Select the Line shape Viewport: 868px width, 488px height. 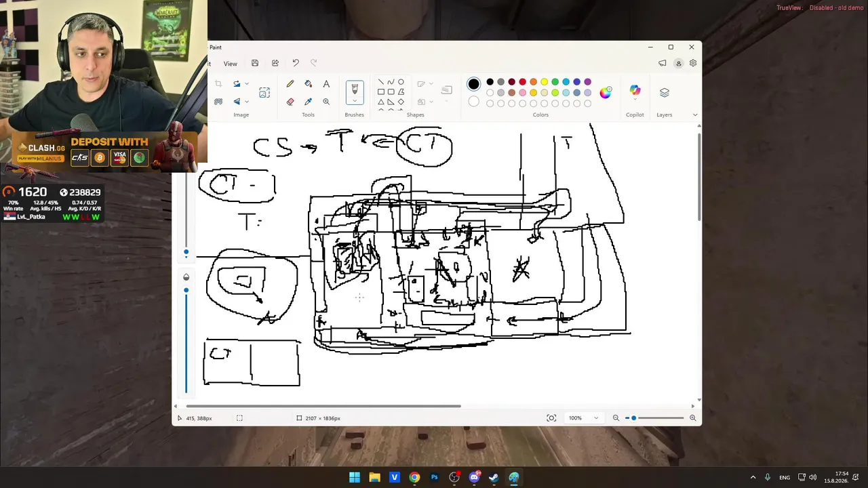coord(381,82)
